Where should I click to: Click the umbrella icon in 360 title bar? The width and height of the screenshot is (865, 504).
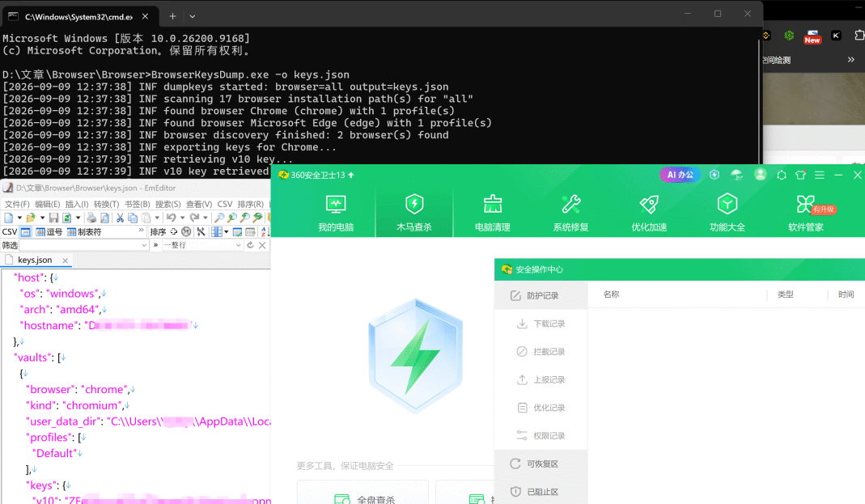click(736, 175)
